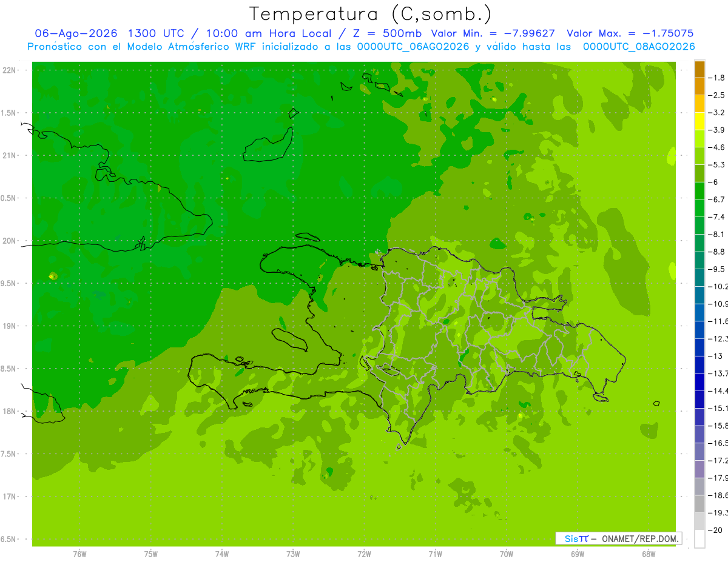Click the '-13' colorbar label

716,356
